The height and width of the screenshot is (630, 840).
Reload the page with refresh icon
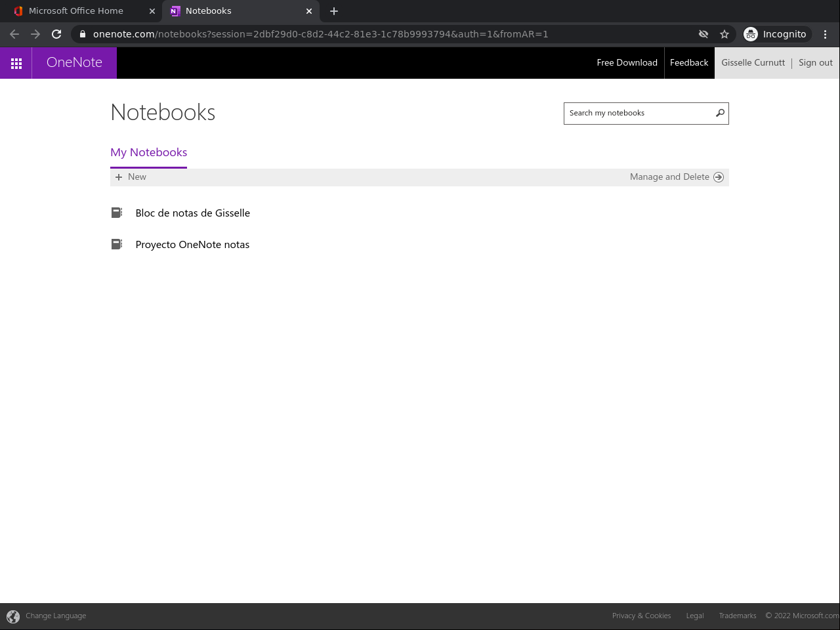56,34
